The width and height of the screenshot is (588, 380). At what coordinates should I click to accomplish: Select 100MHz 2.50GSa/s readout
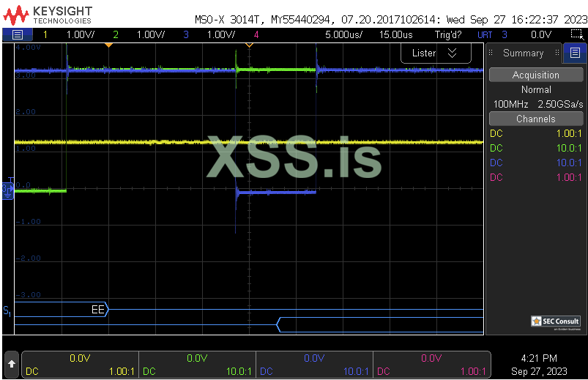(537, 104)
